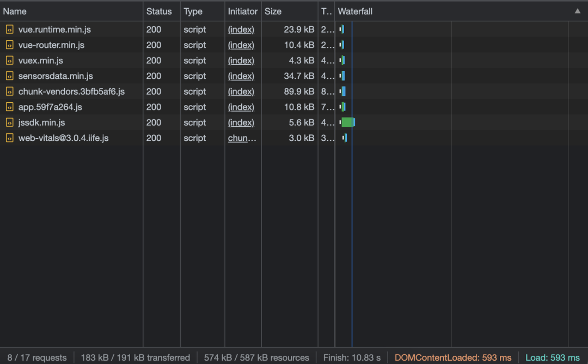
Task: Open the chun… initiator link for web-vitals
Action: click(x=242, y=138)
